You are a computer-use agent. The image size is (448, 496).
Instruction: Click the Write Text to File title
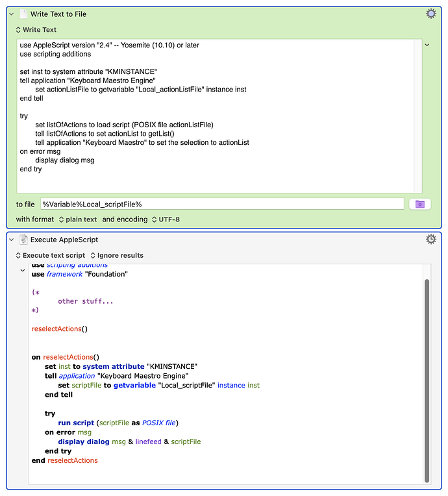[x=58, y=14]
